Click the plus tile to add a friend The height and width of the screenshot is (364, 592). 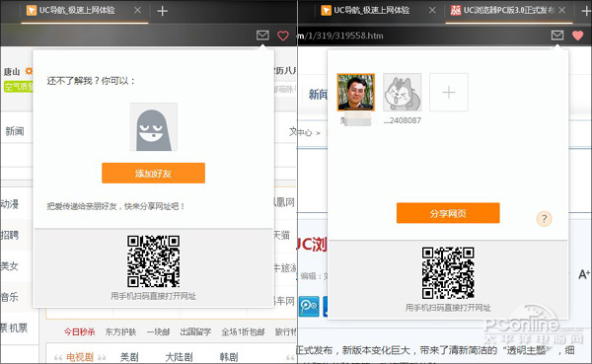(449, 92)
